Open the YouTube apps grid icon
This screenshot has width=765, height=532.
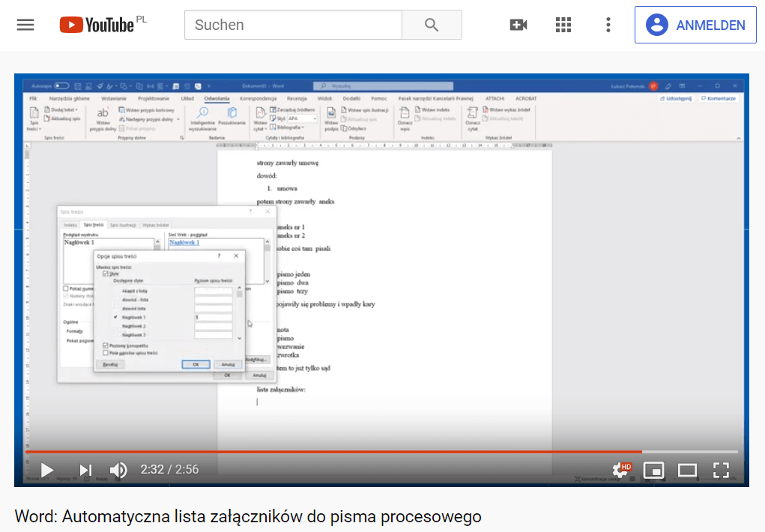click(x=563, y=25)
